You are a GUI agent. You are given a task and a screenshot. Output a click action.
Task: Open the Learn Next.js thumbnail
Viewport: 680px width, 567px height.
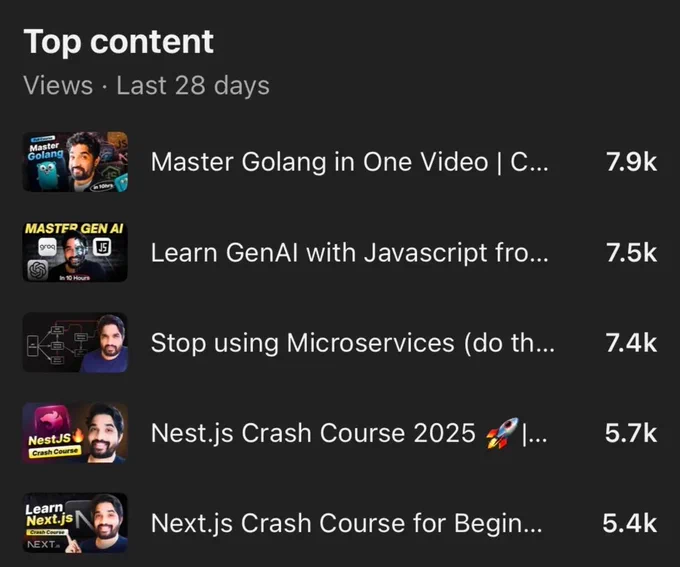[x=75, y=523]
